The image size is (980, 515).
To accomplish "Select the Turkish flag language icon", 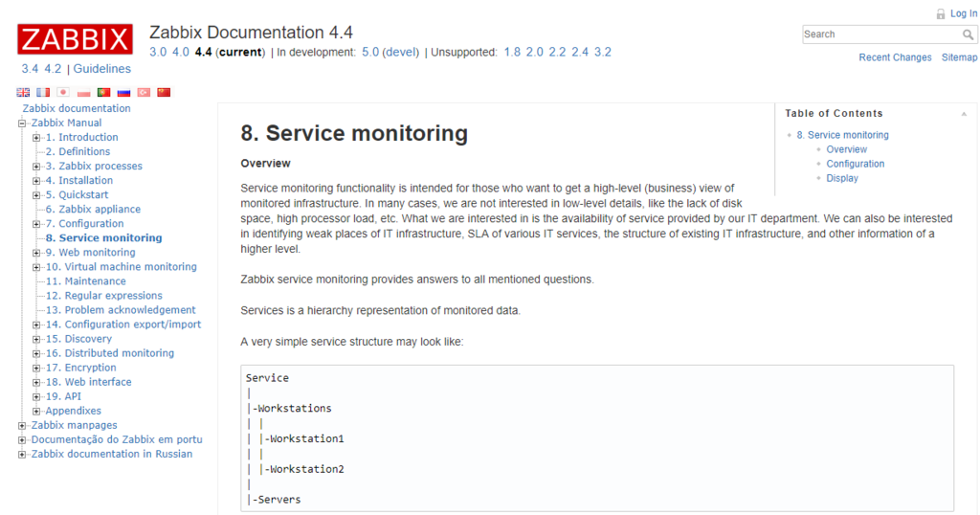I will [x=144, y=93].
